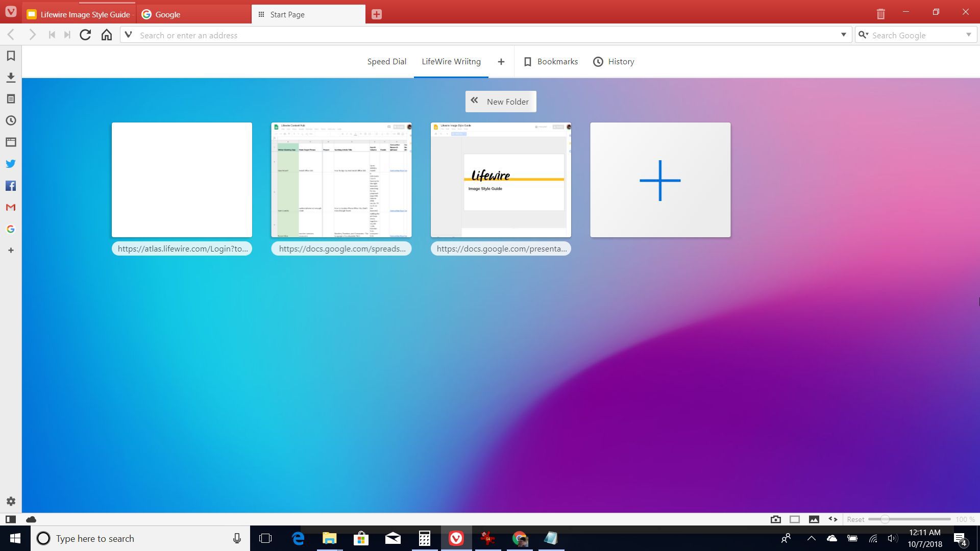
Task: Open the Calculator from the taskbar
Action: coord(425,538)
